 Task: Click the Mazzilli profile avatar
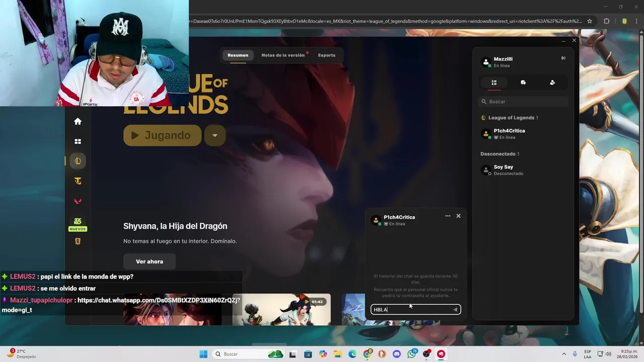[x=486, y=62]
